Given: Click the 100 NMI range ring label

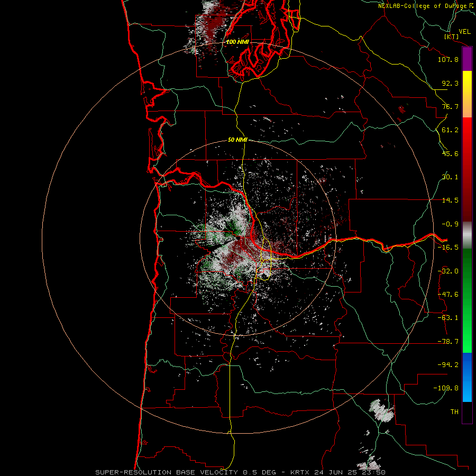Looking at the screenshot, I should pos(237,42).
